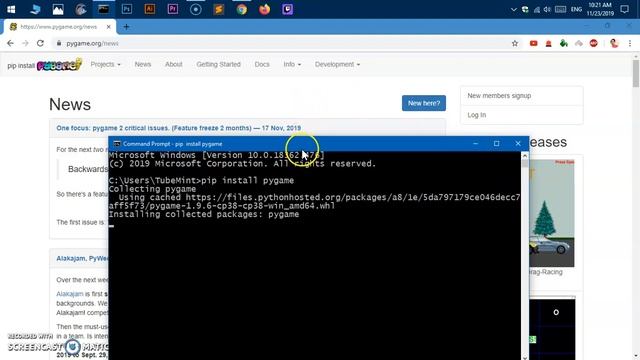View site info via the lock icon
Screen dimensions: 640x360
tap(59, 43)
